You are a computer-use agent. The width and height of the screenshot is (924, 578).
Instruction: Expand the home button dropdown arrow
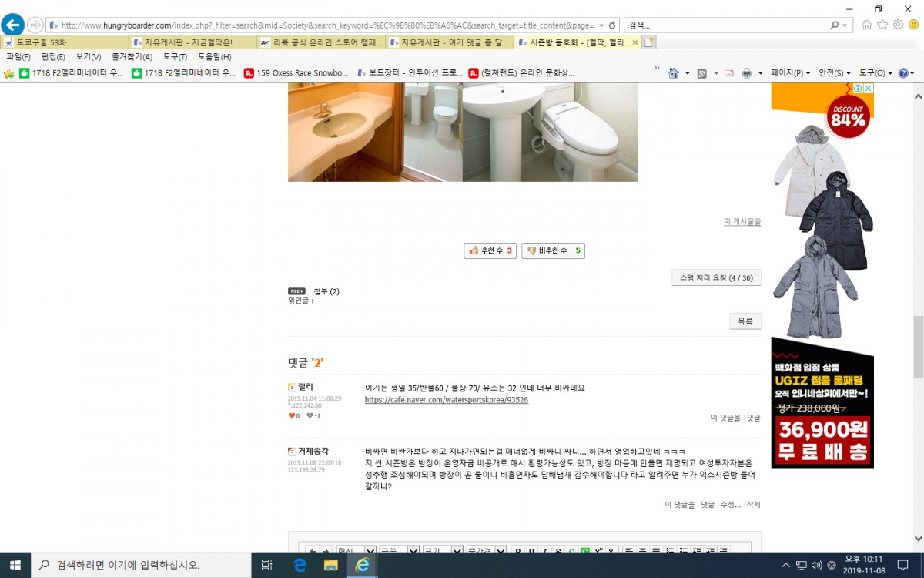tap(686, 73)
